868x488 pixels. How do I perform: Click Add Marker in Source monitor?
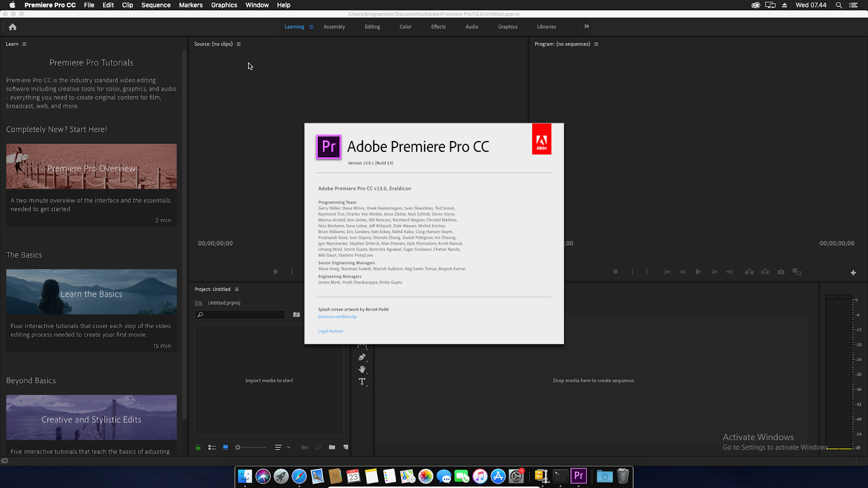276,272
